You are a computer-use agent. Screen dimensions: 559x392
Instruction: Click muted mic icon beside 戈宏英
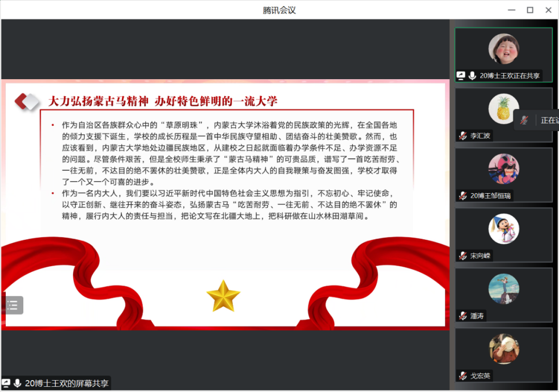coord(463,376)
